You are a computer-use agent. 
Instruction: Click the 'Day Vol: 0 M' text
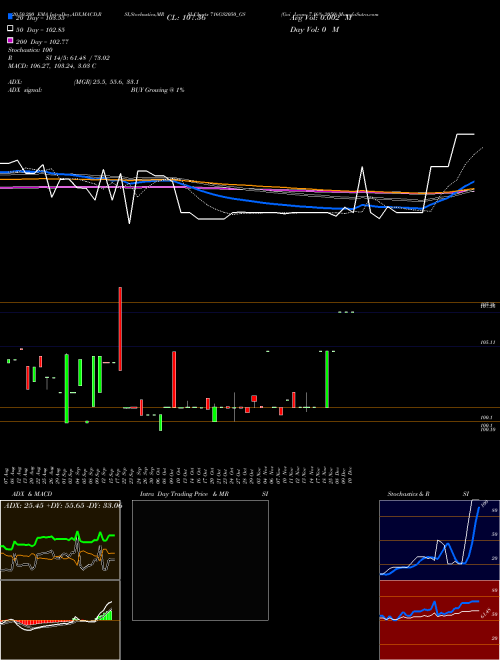tap(314, 30)
